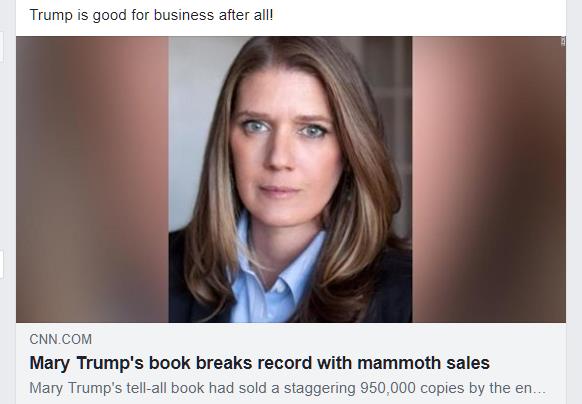582x404 pixels.
Task: Click "tell-all" in the summary text
Action: [147, 388]
